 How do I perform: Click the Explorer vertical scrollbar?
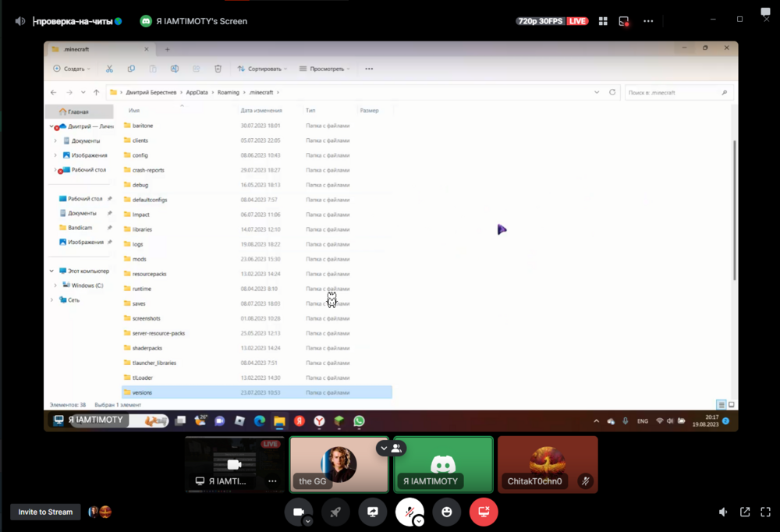(734, 211)
